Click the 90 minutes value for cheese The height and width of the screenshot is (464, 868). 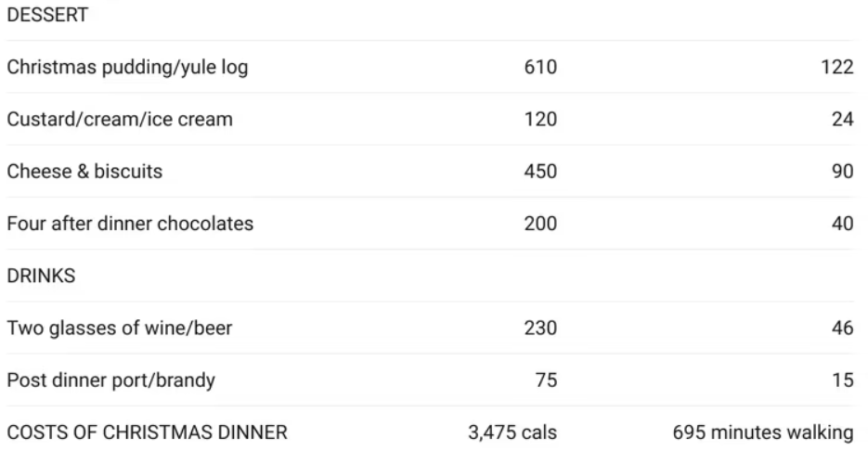point(843,172)
